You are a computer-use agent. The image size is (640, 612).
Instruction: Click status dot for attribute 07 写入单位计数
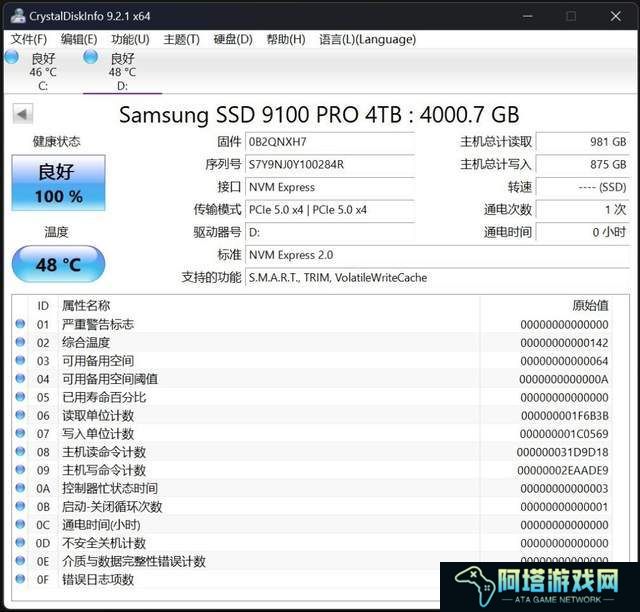click(x=20, y=433)
